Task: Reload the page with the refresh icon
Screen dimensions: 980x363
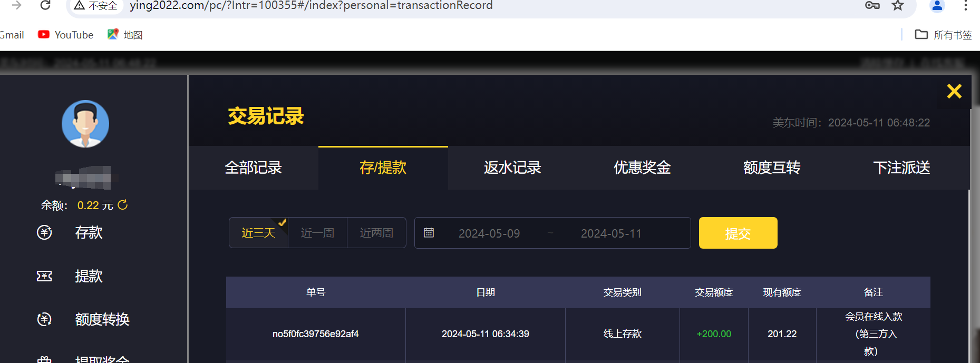Action: (x=45, y=5)
